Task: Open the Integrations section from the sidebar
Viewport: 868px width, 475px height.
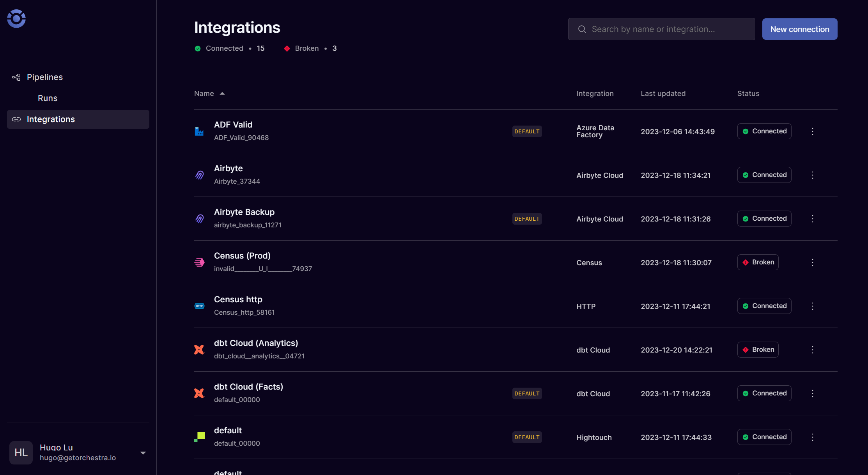Action: [51, 119]
